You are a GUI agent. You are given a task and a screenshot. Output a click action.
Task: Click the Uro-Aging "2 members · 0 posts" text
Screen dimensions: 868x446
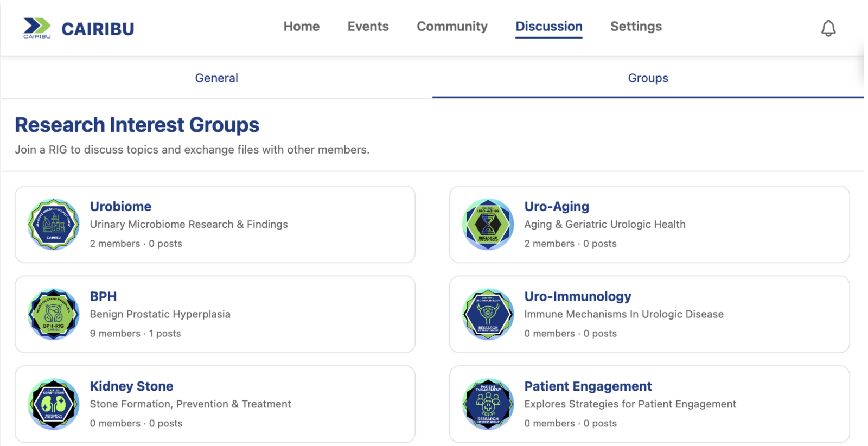coord(571,244)
